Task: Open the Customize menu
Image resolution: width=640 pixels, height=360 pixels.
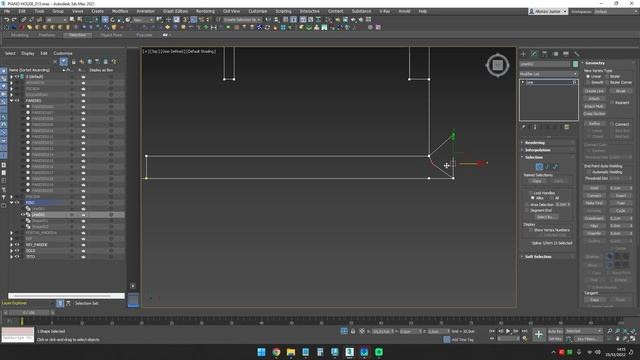Action: [258, 11]
